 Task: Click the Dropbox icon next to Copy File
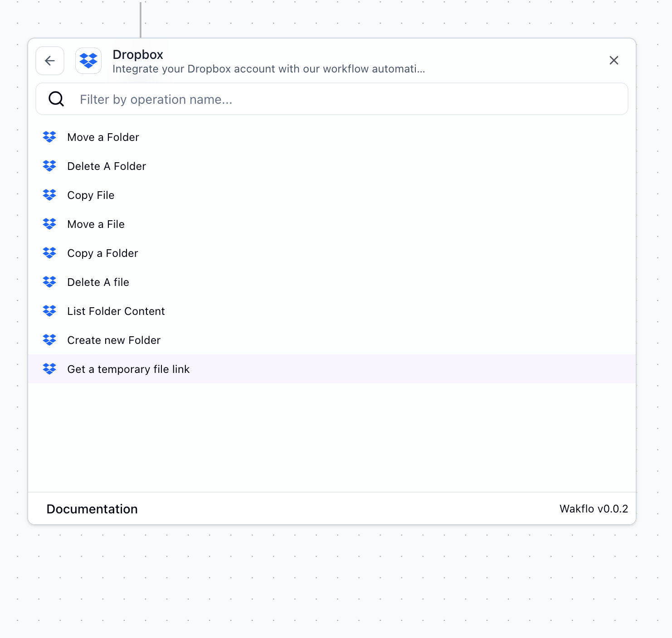49,195
